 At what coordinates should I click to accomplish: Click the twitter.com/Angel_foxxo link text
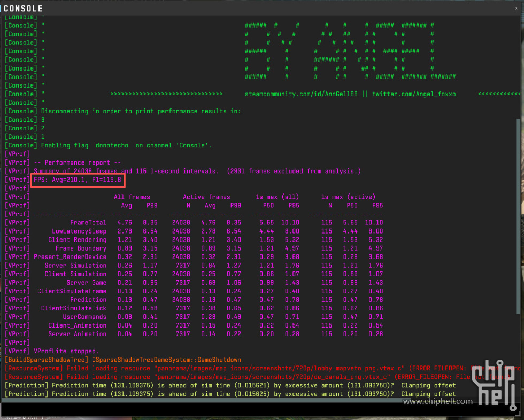click(414, 94)
